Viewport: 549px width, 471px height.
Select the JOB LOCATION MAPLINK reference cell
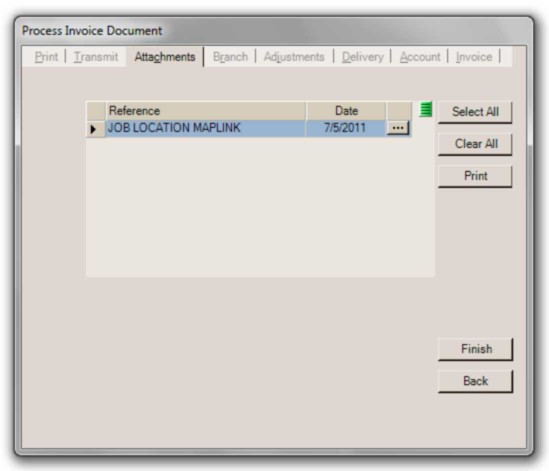205,128
